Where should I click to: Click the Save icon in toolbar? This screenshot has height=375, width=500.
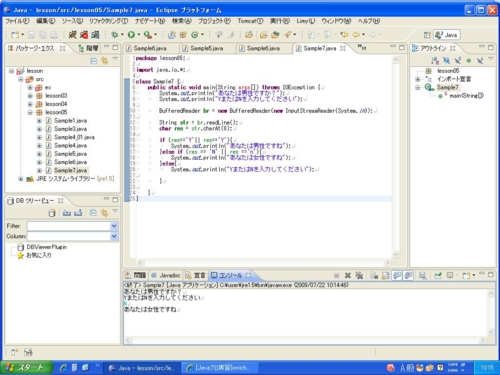[x=31, y=35]
